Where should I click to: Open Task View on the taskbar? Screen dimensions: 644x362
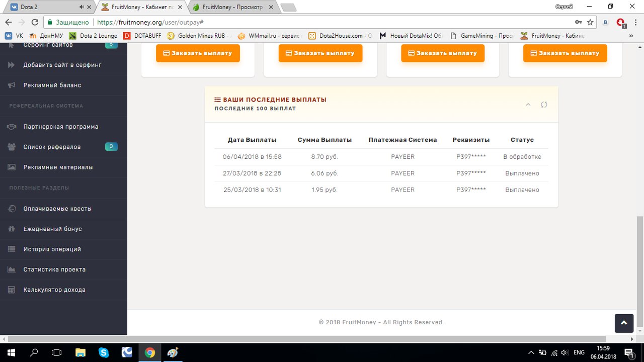pyautogui.click(x=57, y=352)
